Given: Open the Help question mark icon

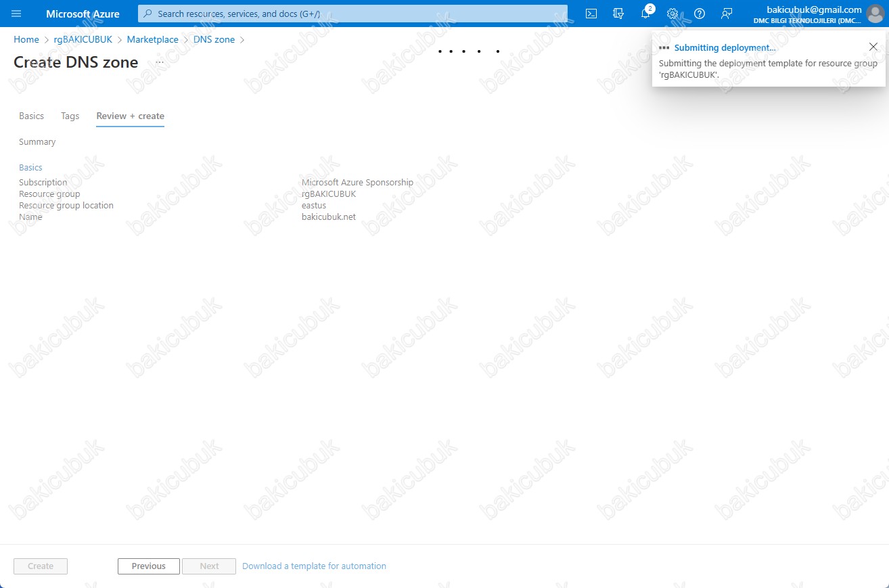Looking at the screenshot, I should pyautogui.click(x=700, y=14).
